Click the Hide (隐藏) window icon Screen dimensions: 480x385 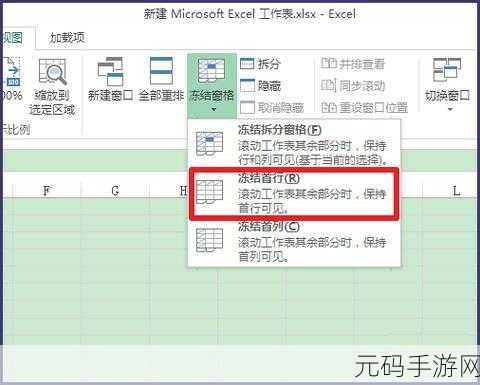pos(247,86)
